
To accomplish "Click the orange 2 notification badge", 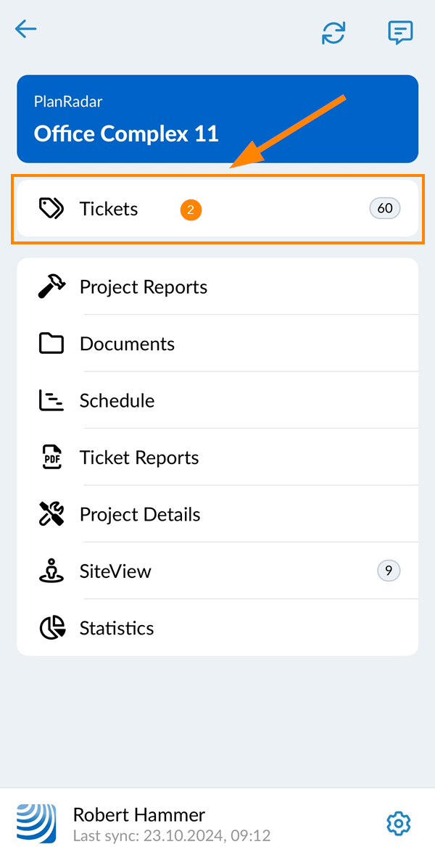I will tap(191, 210).
